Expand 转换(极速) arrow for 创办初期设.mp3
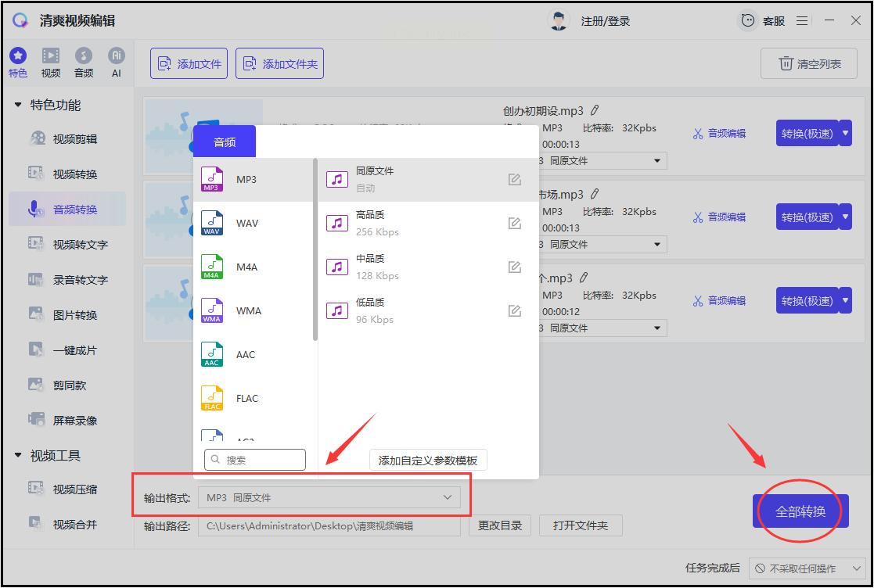The image size is (874, 588). [846, 134]
